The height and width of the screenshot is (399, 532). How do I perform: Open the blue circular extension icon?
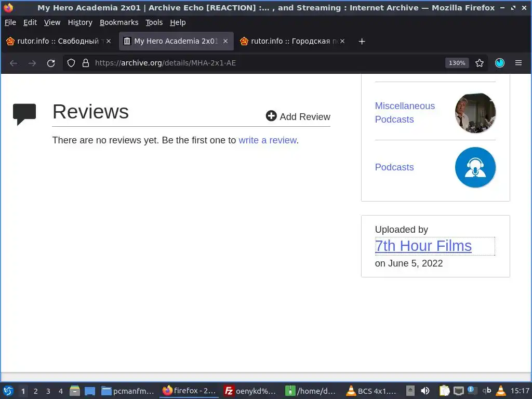(x=500, y=63)
